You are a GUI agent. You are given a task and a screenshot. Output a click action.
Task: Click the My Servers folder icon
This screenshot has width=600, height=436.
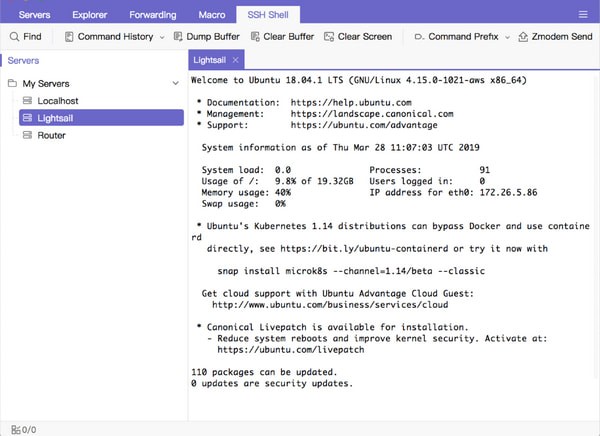click(x=12, y=83)
